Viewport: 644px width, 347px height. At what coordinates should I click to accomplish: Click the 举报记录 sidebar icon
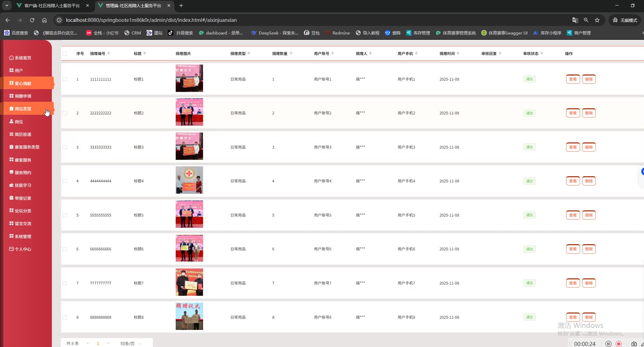(x=11, y=198)
